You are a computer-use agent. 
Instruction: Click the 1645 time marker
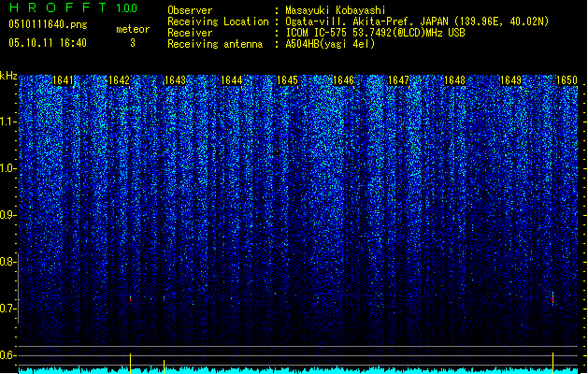287,80
